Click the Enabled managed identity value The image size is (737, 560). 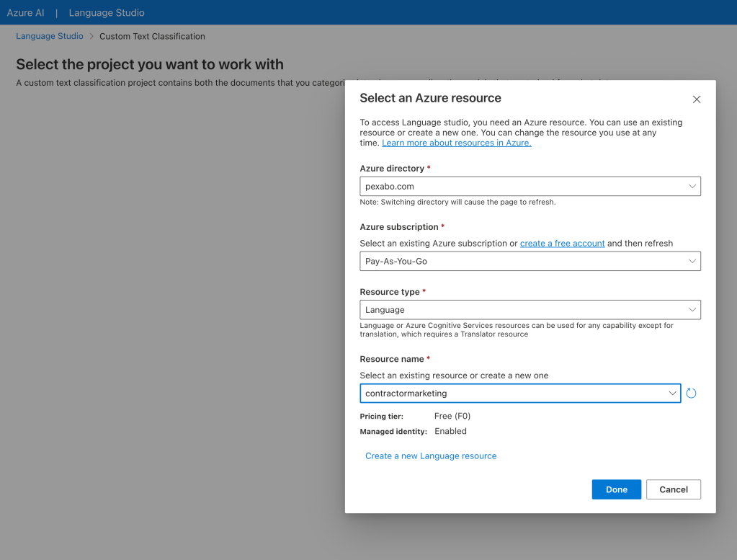point(450,431)
